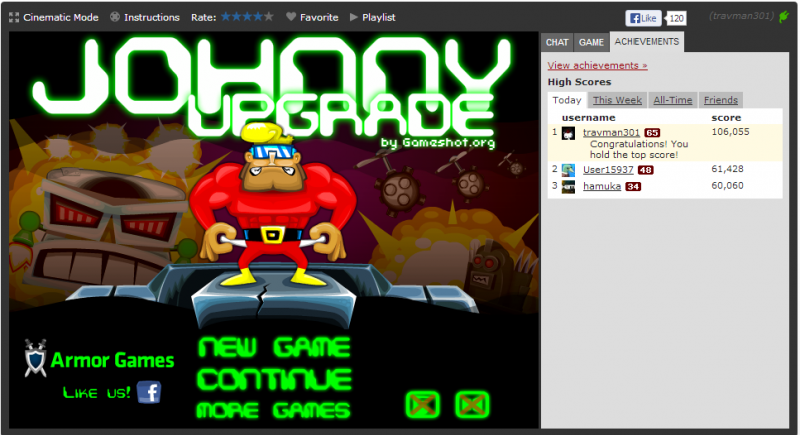
Task: Show All-Time high scores
Action: coord(672,100)
